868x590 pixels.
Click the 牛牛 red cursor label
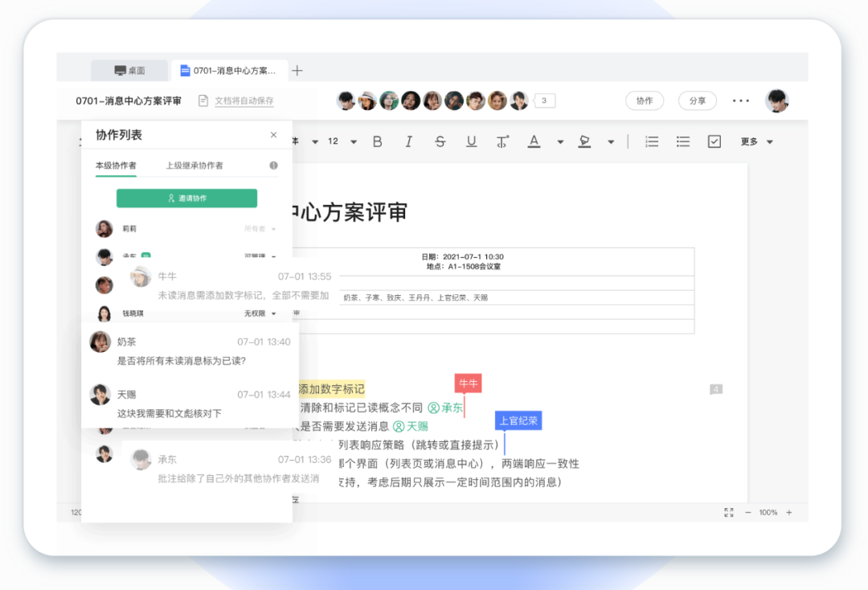pyautogui.click(x=468, y=383)
